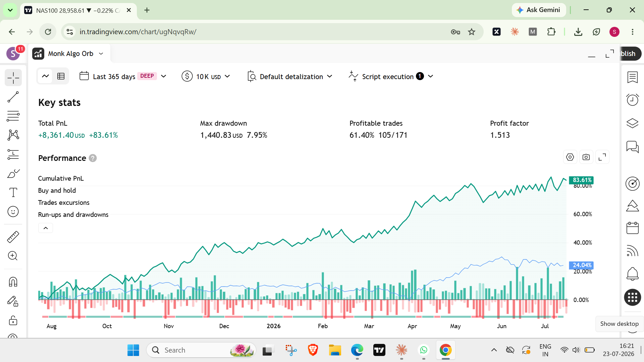Open the patterns drawing tool
This screenshot has height=362, width=644.
[x=13, y=135]
